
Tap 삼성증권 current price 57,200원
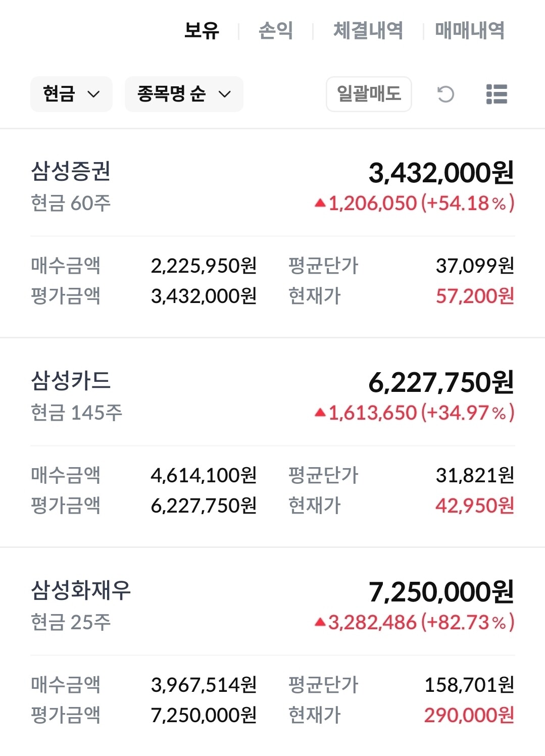pos(475,296)
